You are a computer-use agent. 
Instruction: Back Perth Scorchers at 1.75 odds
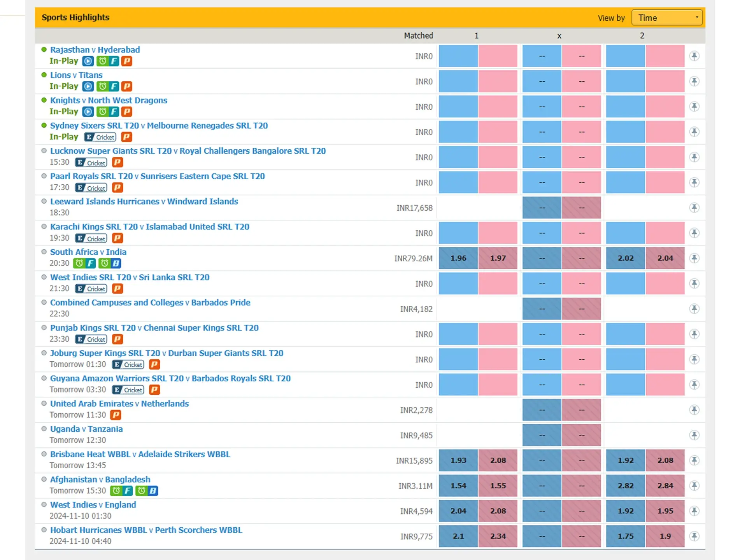(x=626, y=536)
